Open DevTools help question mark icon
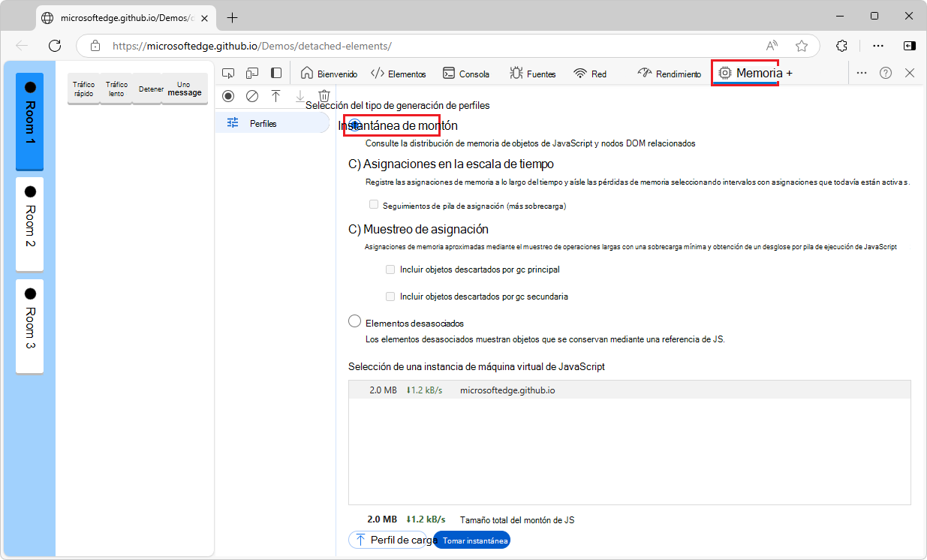927x560 pixels. (x=886, y=73)
